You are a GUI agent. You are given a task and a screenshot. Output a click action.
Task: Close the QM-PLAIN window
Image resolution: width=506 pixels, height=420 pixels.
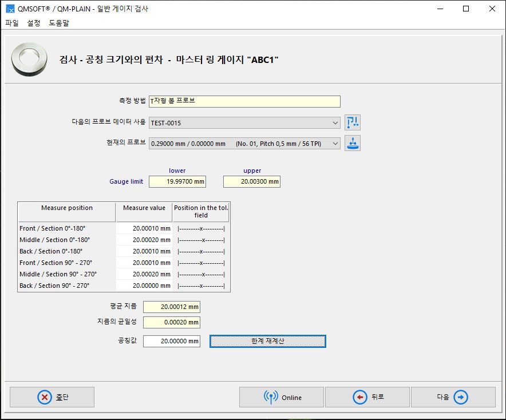[492, 9]
